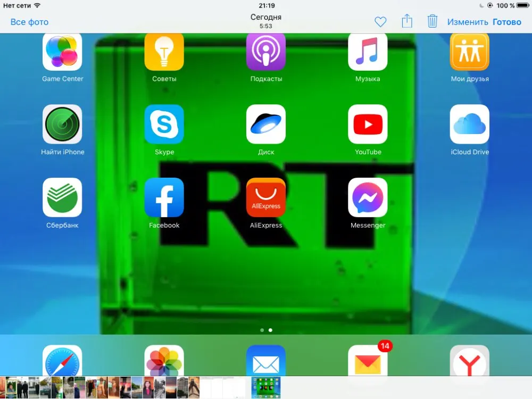Viewport: 532px width, 399px height.
Task: Tap the iCloud Drive icon
Action: pyautogui.click(x=470, y=124)
